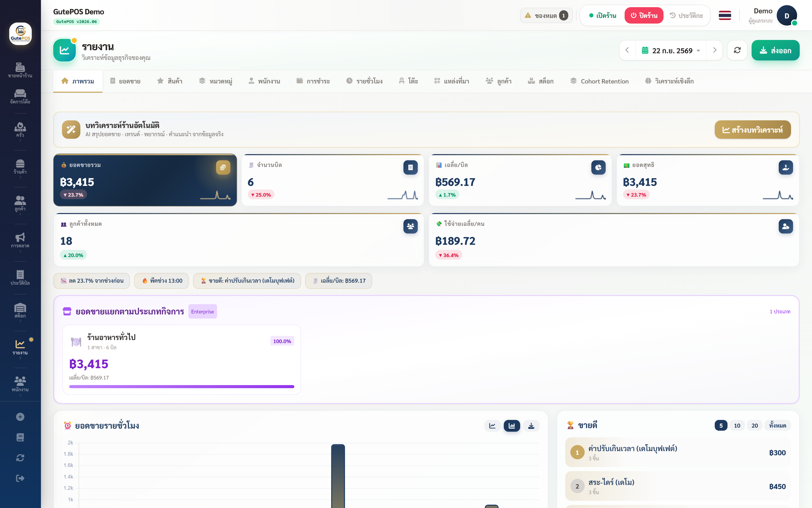Click pie chart icon on เฉลี่ย/บิล card
This screenshot has height=508, width=812.
[598, 167]
